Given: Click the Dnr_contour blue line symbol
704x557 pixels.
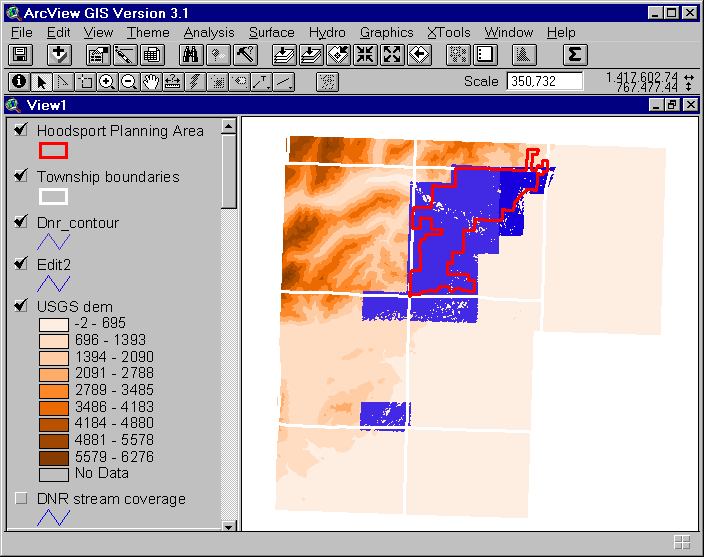Looking at the screenshot, I should point(53,242).
